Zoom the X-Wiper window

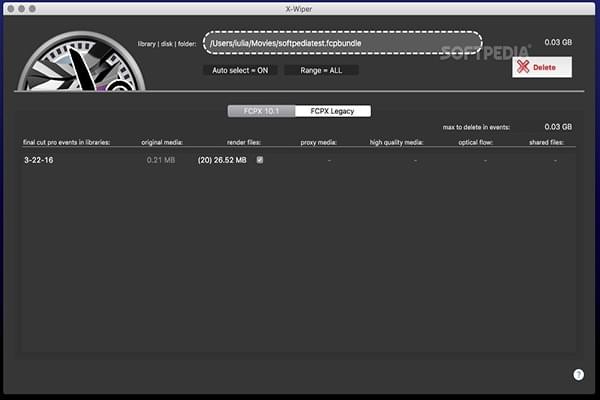click(32, 8)
